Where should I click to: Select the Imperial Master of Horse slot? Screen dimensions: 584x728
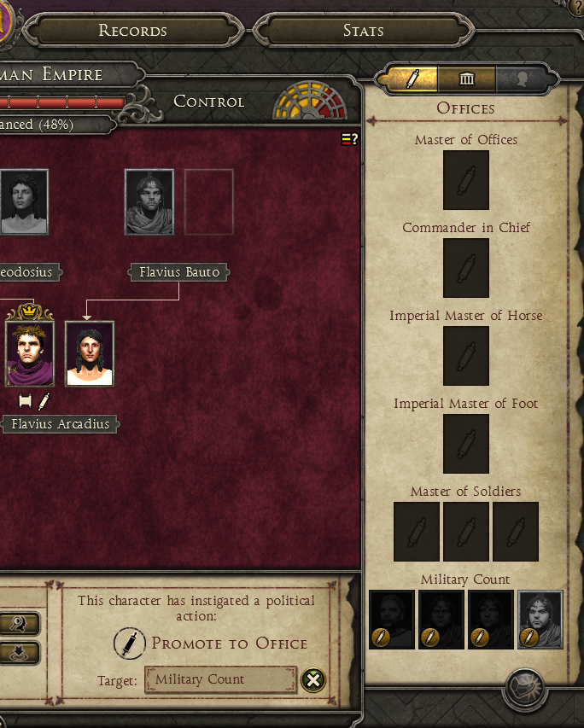466,356
